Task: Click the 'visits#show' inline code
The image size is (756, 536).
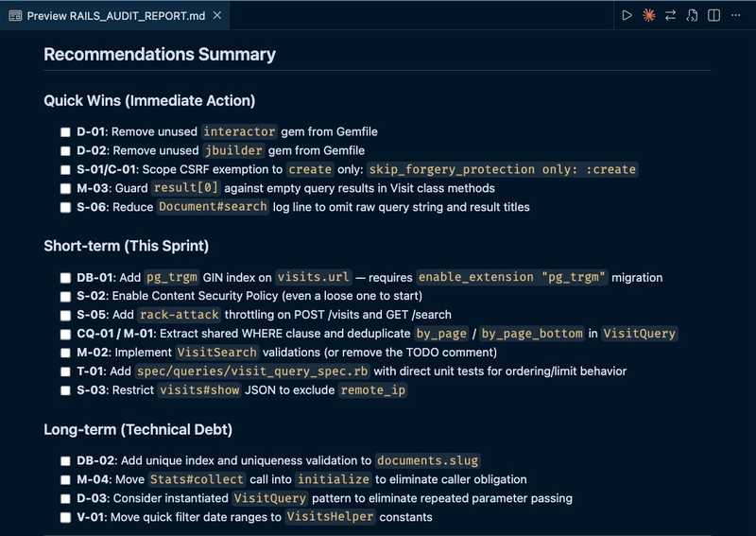Action: click(x=199, y=389)
